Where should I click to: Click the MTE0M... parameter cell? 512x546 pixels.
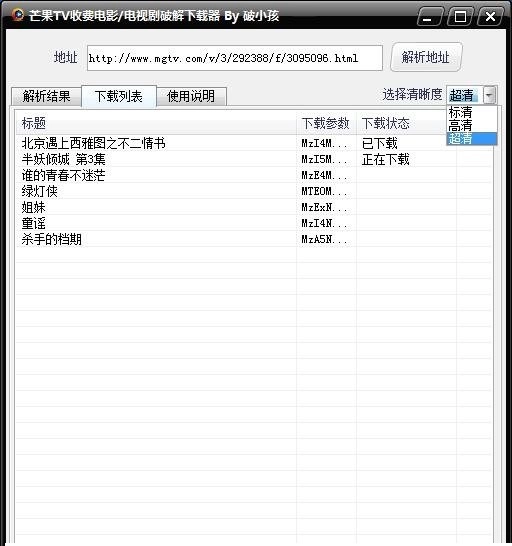click(325, 191)
